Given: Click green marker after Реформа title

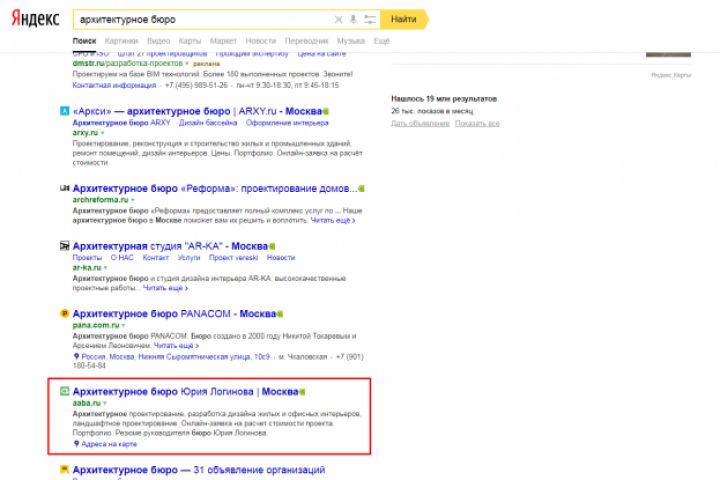Looking at the screenshot, I should [x=362, y=188].
